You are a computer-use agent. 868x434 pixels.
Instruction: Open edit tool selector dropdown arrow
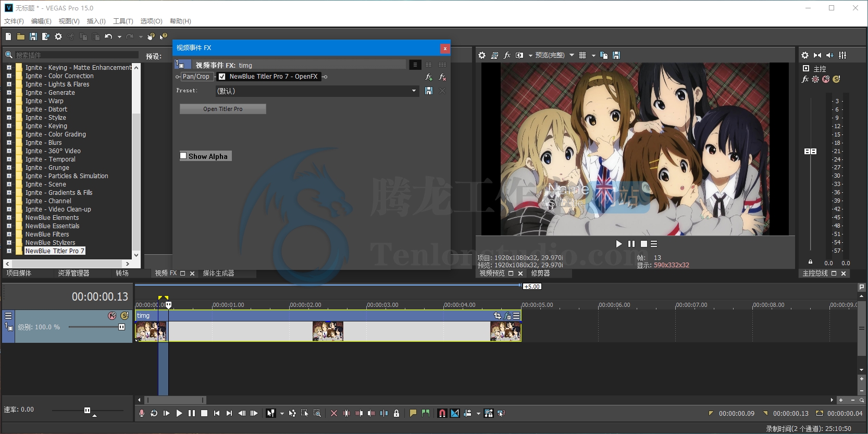pyautogui.click(x=282, y=414)
